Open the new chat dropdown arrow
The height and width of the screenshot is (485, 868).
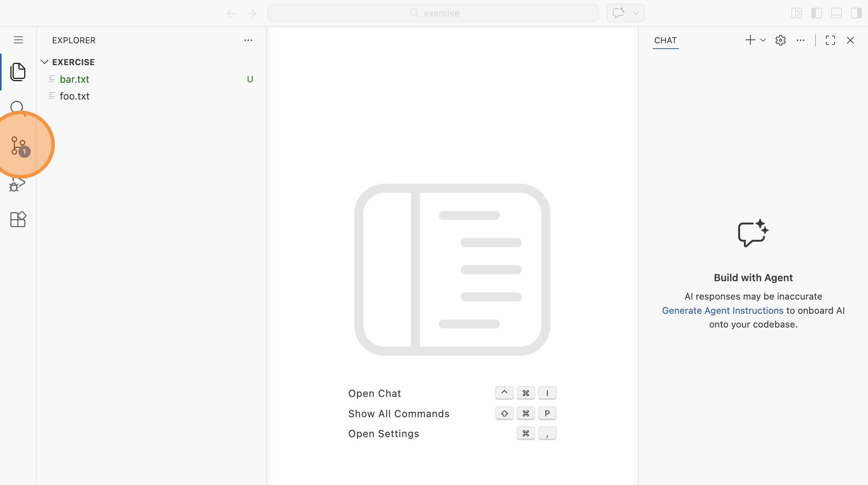click(x=763, y=40)
